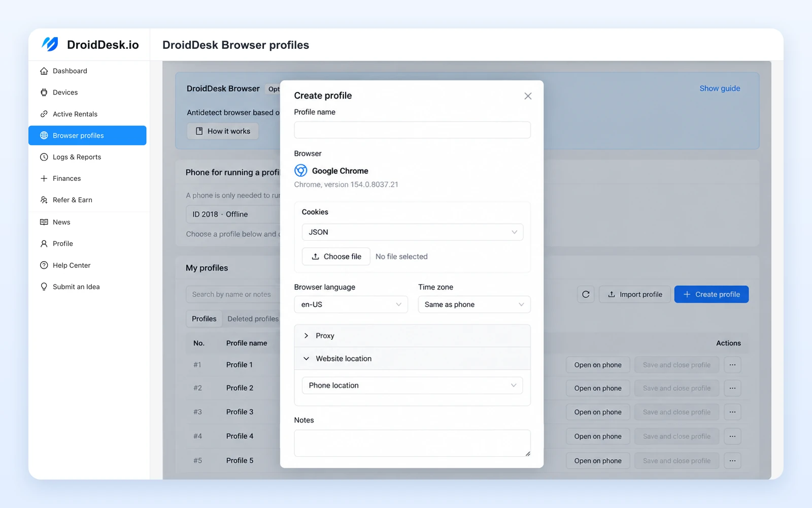Open the Phone location dropdown
812x508 pixels.
(412, 386)
